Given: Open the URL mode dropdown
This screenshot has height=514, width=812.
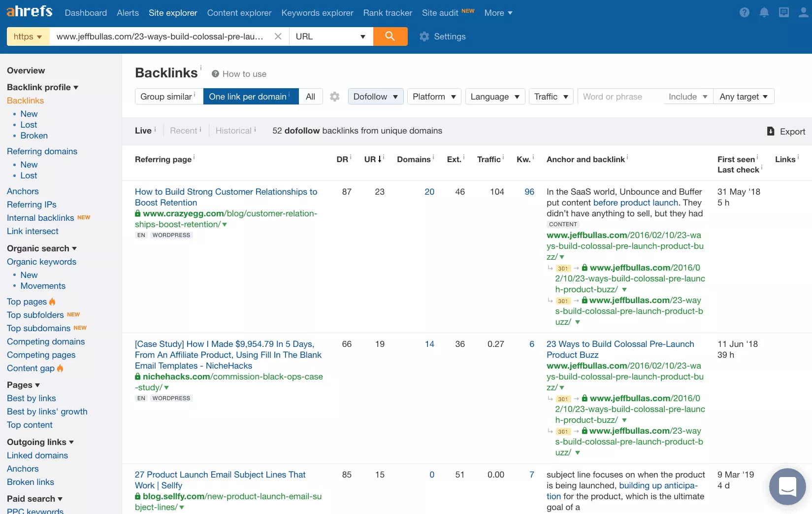Looking at the screenshot, I should (330, 36).
